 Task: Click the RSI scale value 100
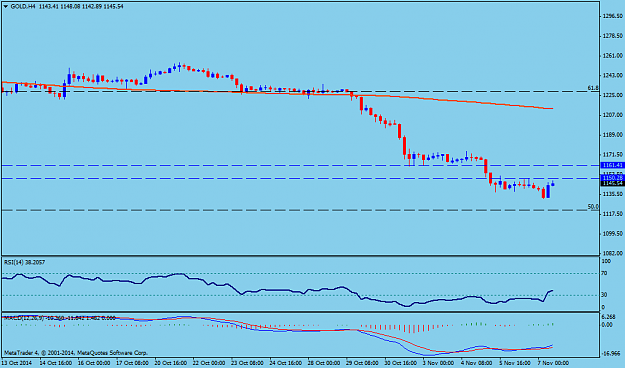tap(606, 262)
